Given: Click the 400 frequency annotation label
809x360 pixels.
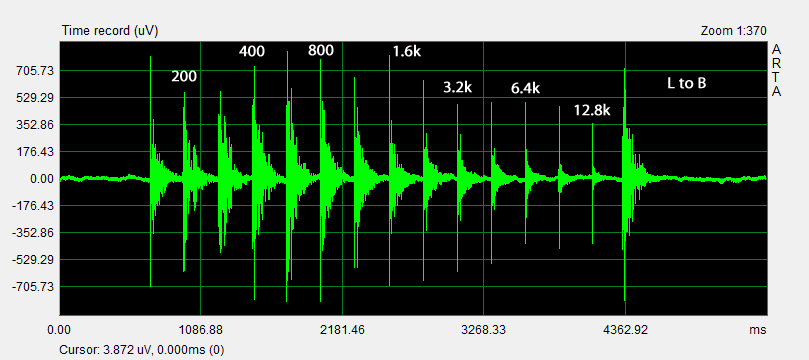Looking at the screenshot, I should (252, 52).
